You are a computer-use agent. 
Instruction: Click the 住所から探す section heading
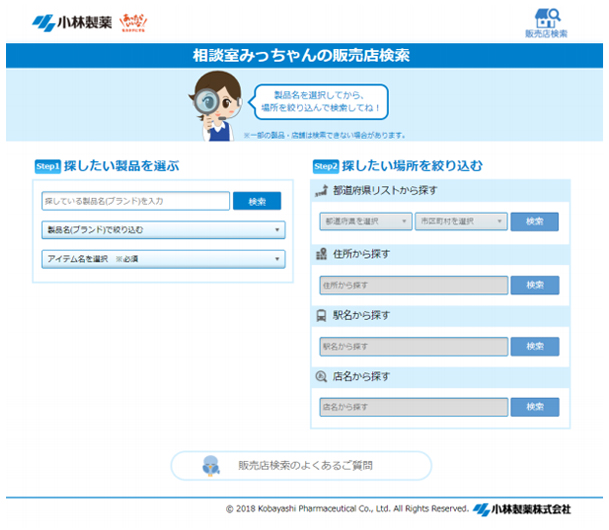tap(361, 254)
